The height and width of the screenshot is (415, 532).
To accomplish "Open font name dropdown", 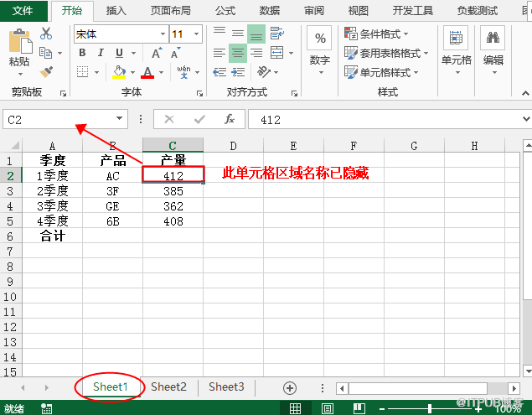I will click(163, 34).
